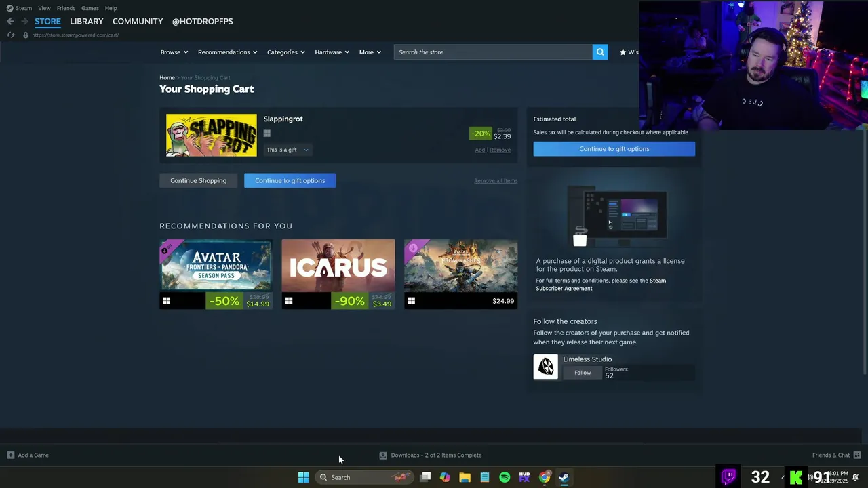
Task: Click the blue store search magnifier button
Action: point(600,52)
